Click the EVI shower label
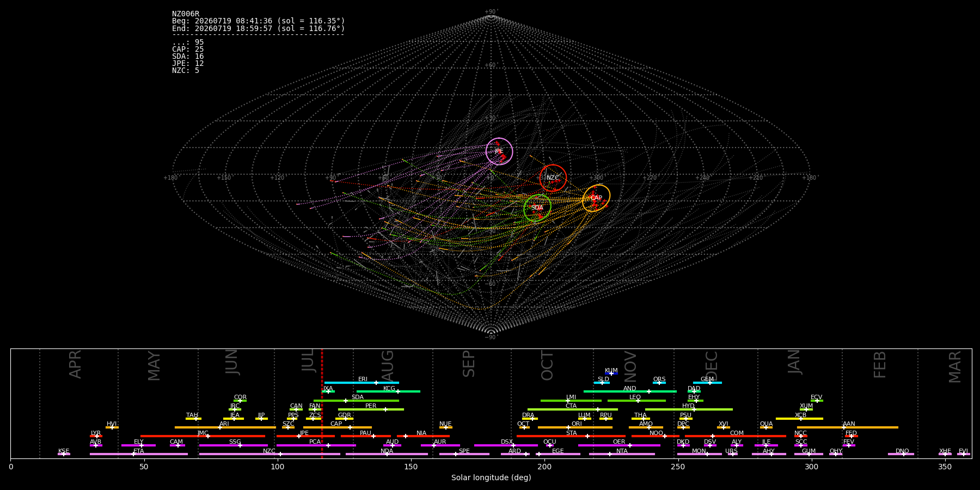Screen dimensions: 980x490 [x=963, y=451]
